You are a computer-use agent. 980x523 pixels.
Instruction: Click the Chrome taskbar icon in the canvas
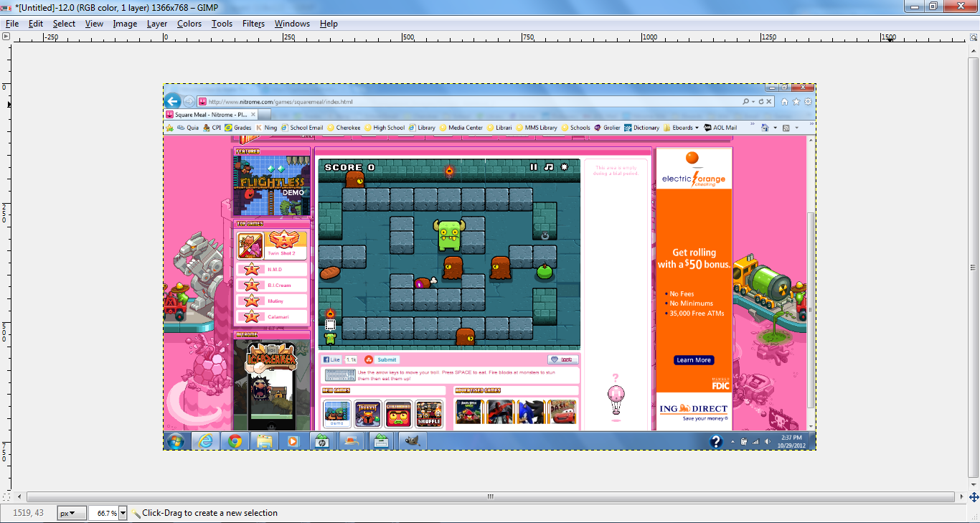point(235,441)
